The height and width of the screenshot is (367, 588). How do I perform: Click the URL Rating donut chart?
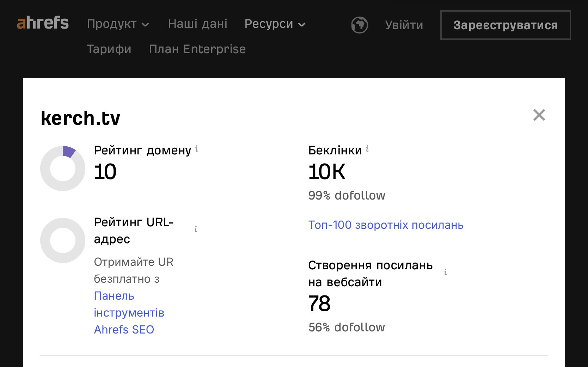63,240
